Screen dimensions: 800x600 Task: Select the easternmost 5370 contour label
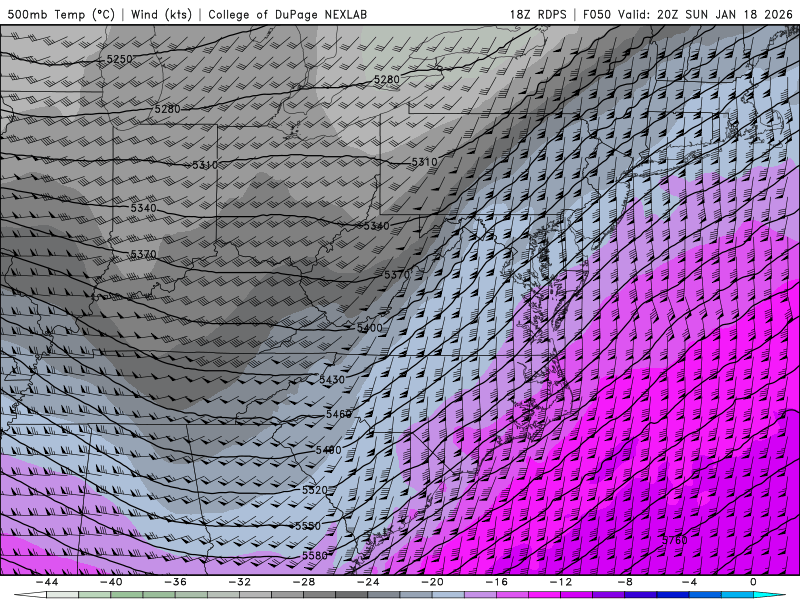point(397,274)
